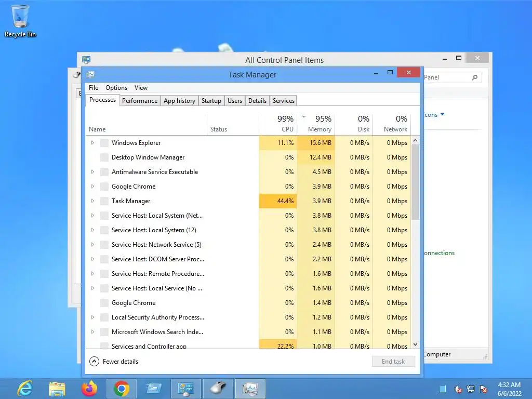
Task: Open the network tray icon
Action: click(471, 389)
